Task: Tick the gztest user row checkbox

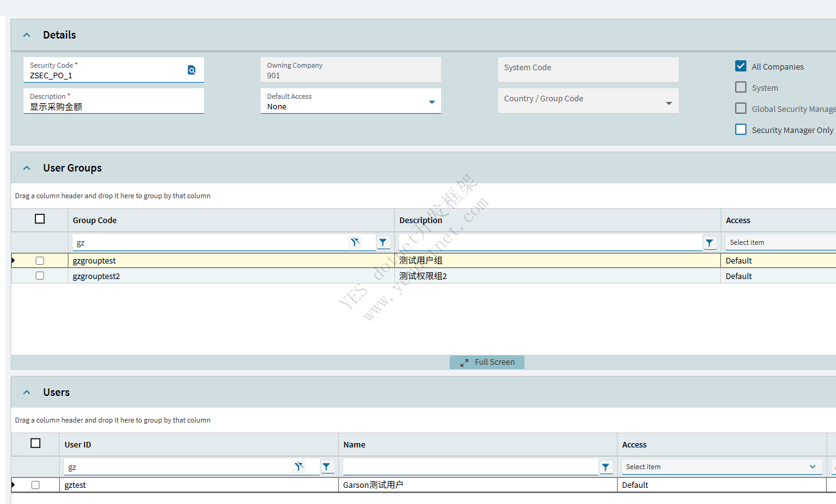Action: [35, 485]
